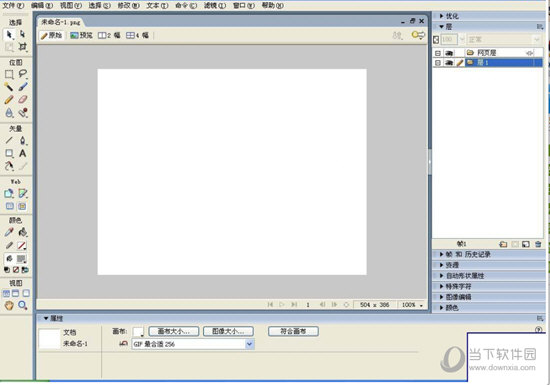
Task: Expand the 优化 panel
Action: click(x=442, y=16)
